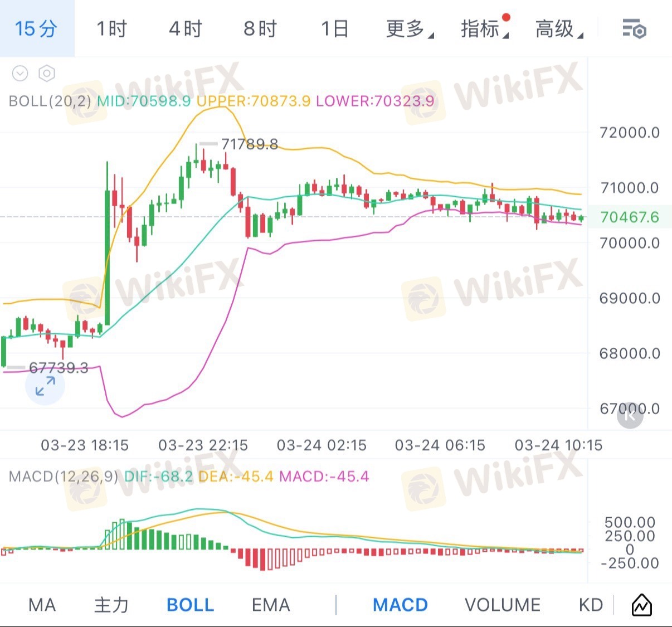Screen dimensions: 672x627
Task: Open the 更多 timeframe dropdown
Action: point(410,28)
